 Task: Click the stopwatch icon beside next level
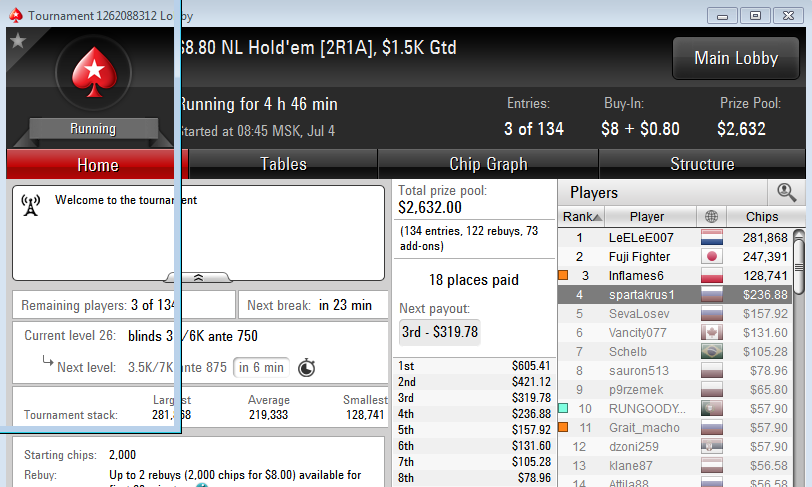(307, 367)
